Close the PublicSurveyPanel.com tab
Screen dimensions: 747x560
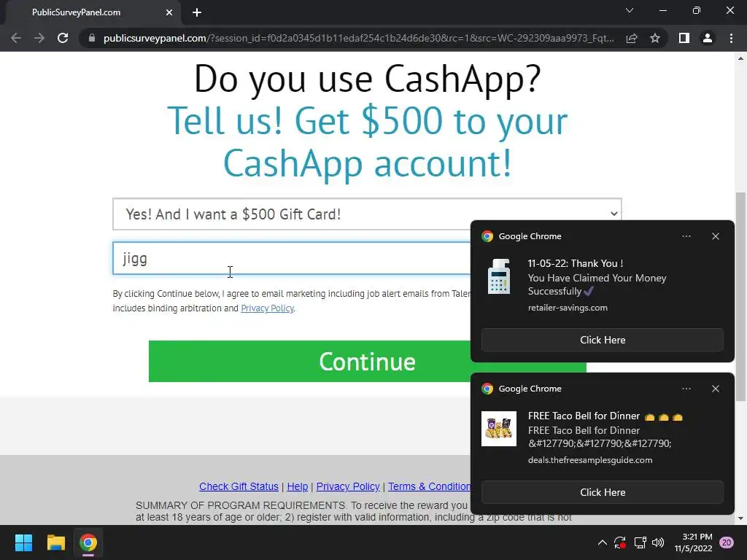(169, 12)
